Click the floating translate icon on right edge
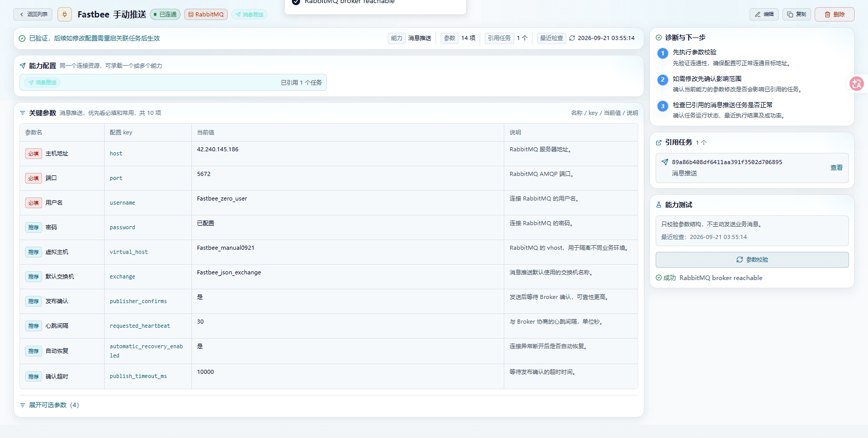Viewport: 868px width, 438px height. 857,84
